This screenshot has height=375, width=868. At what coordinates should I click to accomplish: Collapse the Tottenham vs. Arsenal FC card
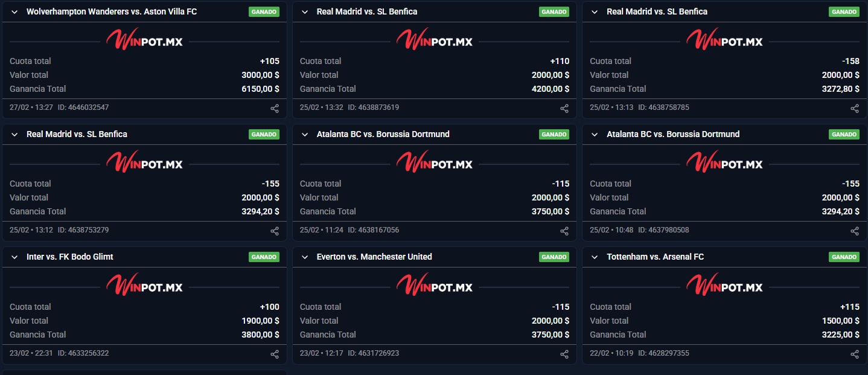pos(595,257)
